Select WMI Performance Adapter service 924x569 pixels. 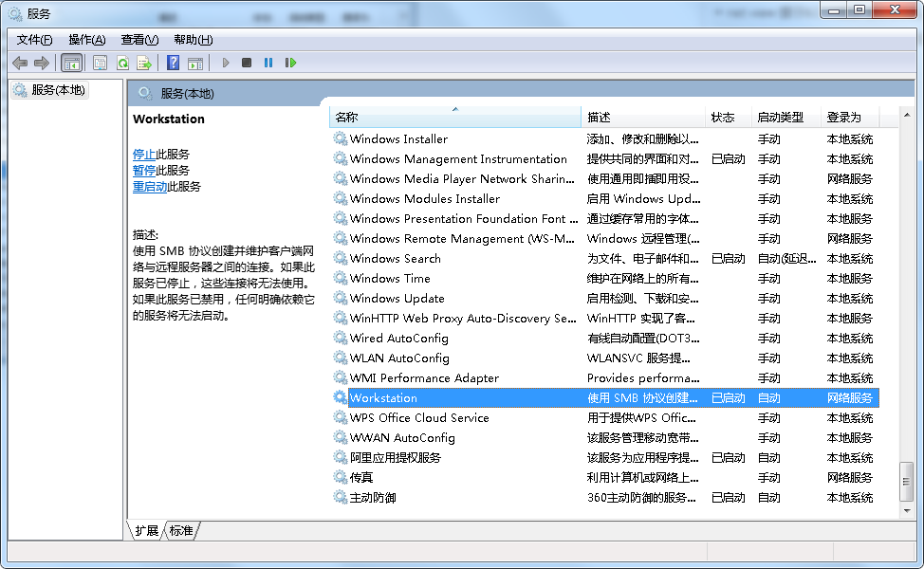pyautogui.click(x=424, y=377)
